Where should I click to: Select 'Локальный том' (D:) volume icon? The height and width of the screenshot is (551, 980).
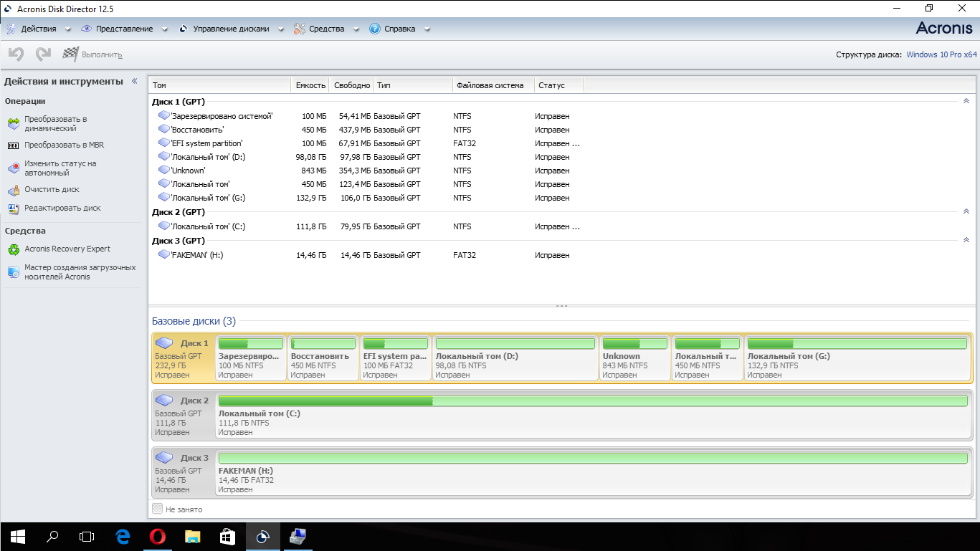163,156
